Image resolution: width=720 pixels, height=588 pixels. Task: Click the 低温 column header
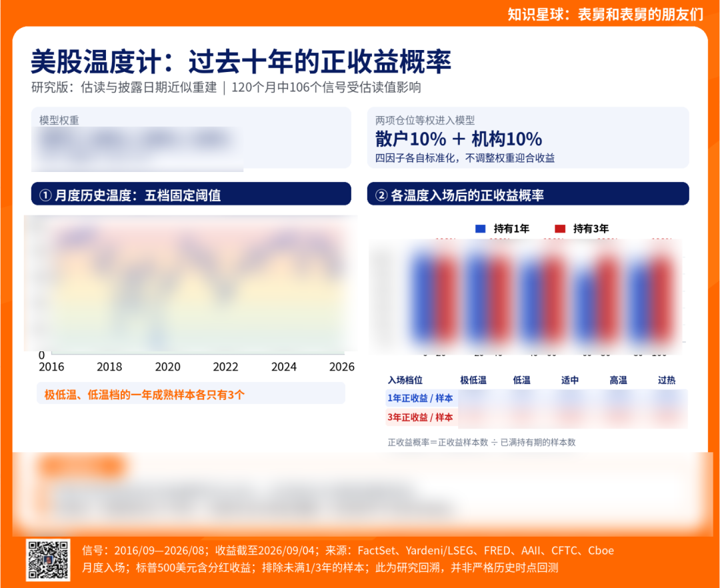coord(521,380)
